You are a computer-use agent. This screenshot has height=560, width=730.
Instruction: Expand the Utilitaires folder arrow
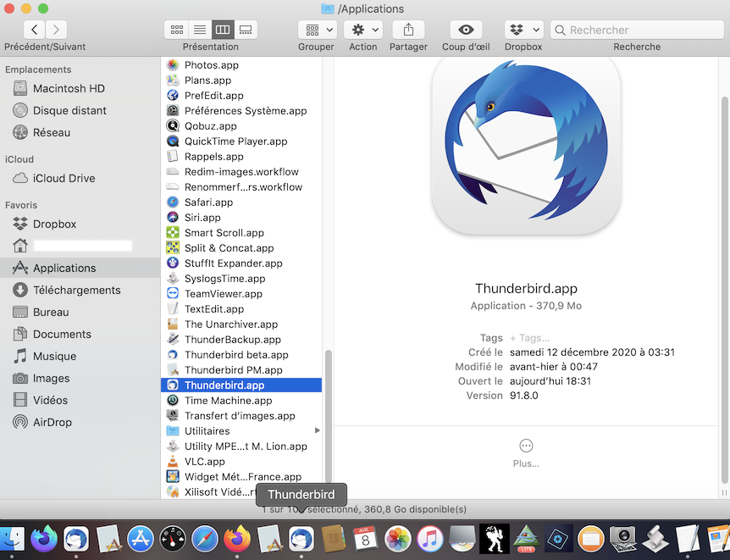[317, 430]
